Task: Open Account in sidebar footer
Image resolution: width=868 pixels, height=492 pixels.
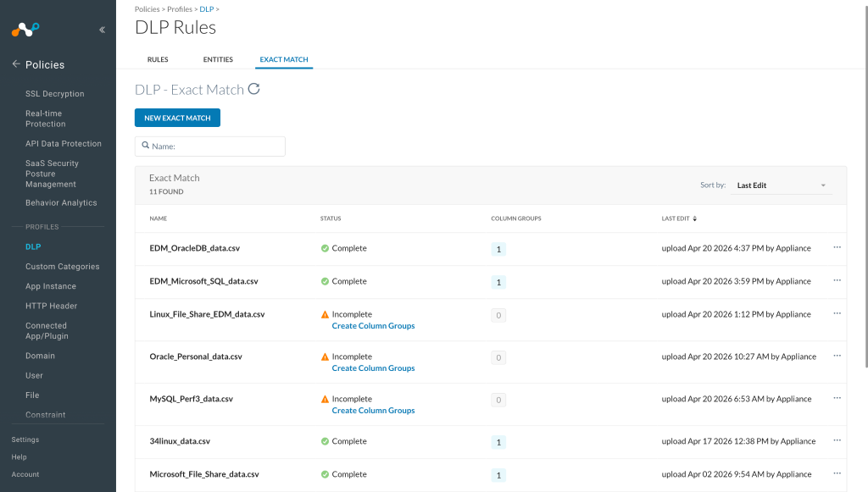Action: (x=25, y=474)
